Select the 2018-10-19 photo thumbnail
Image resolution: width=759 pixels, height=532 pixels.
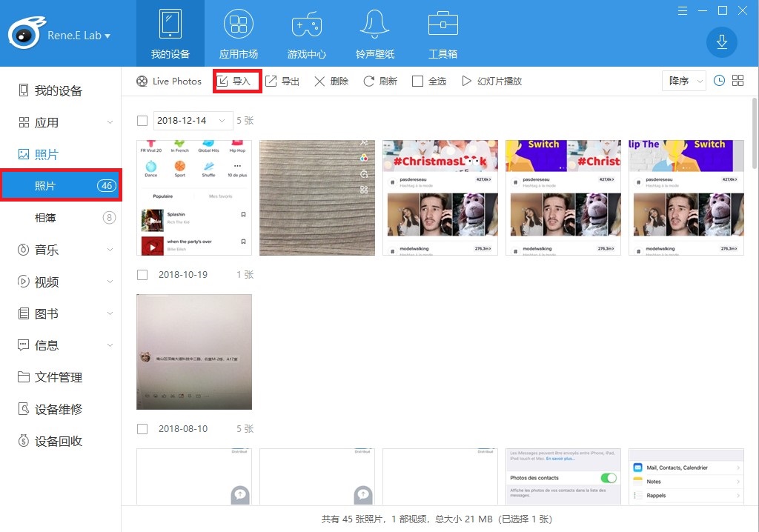[194, 352]
